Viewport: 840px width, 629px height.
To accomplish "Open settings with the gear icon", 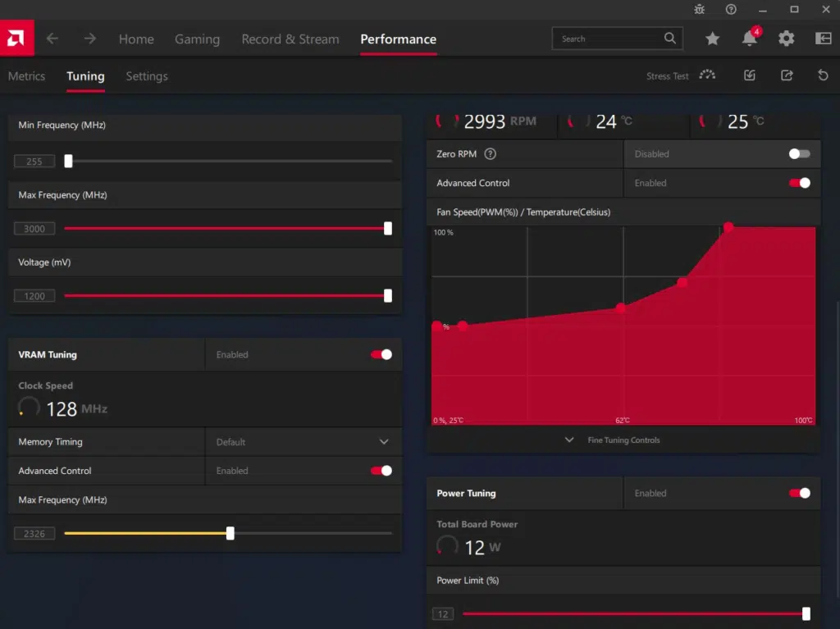I will 786,39.
